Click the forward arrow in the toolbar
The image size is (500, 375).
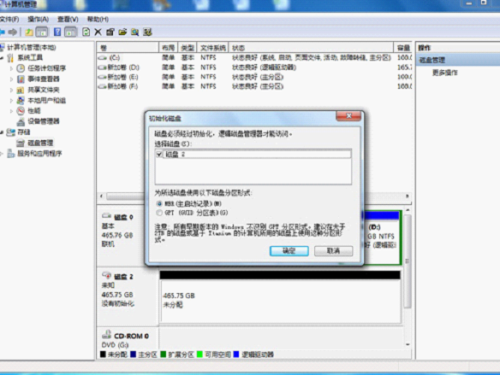click(x=13, y=32)
